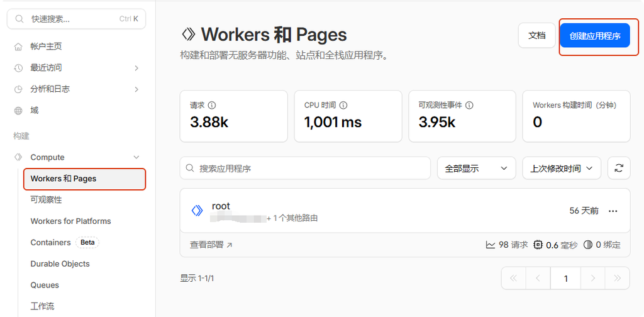The height and width of the screenshot is (317, 644).
Task: Open Containers in the sidebar
Action: pyautogui.click(x=50, y=243)
